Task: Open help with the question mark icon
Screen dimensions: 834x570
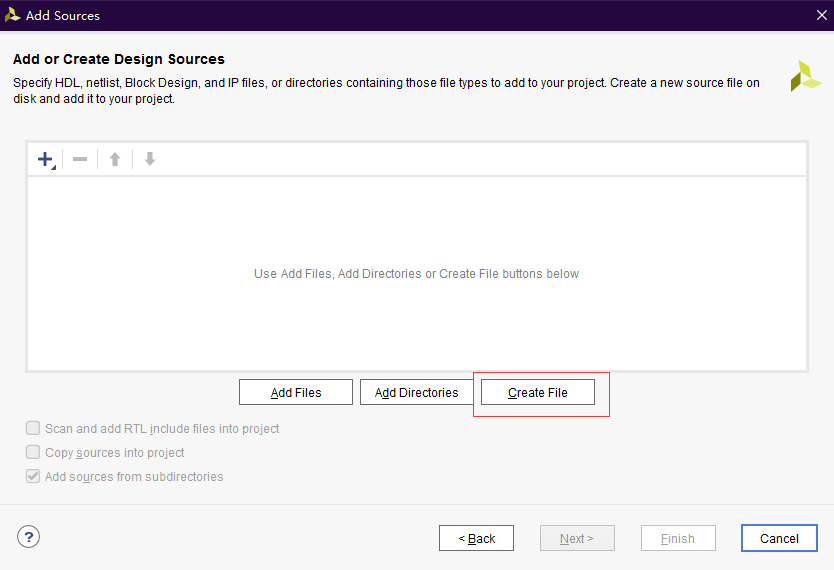Action: click(x=29, y=537)
